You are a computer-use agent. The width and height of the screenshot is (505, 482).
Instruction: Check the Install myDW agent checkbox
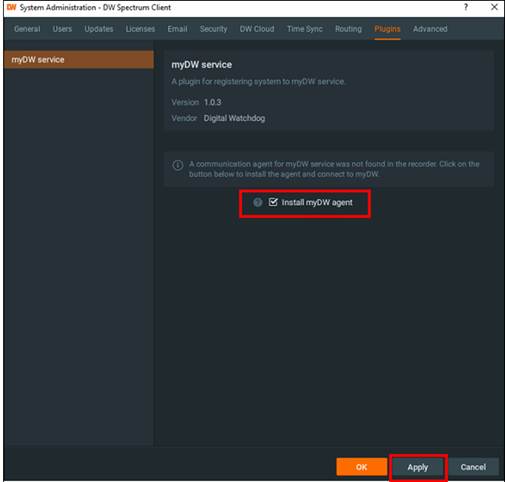(273, 202)
